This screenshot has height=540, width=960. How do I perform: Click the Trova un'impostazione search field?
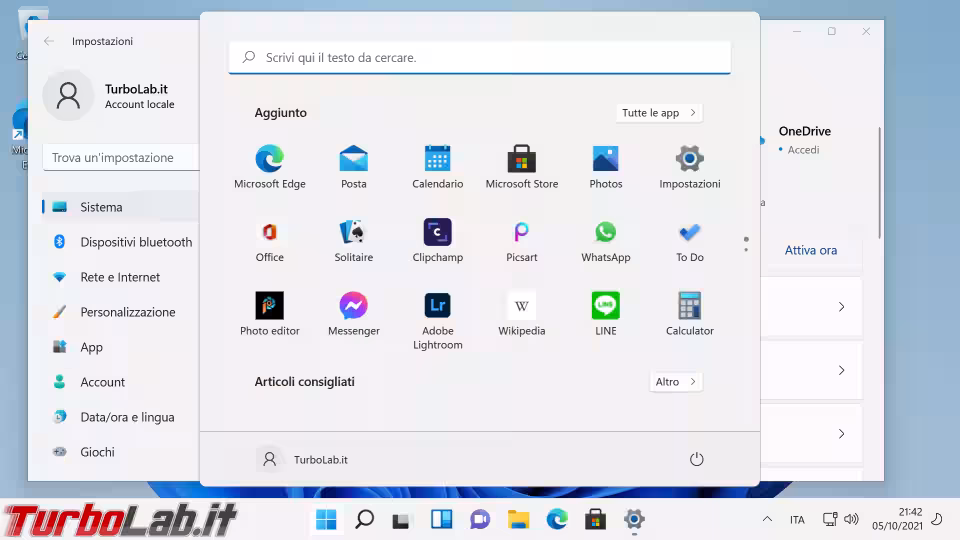click(121, 157)
